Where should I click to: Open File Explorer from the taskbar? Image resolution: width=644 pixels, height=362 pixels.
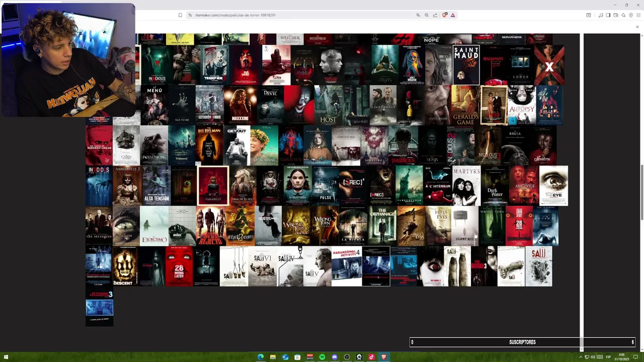pos(273,357)
